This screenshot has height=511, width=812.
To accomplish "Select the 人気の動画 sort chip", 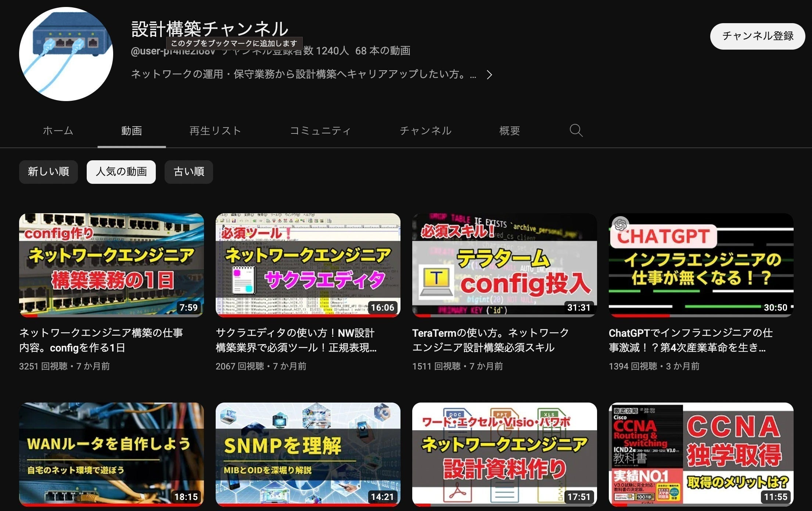I will point(121,172).
